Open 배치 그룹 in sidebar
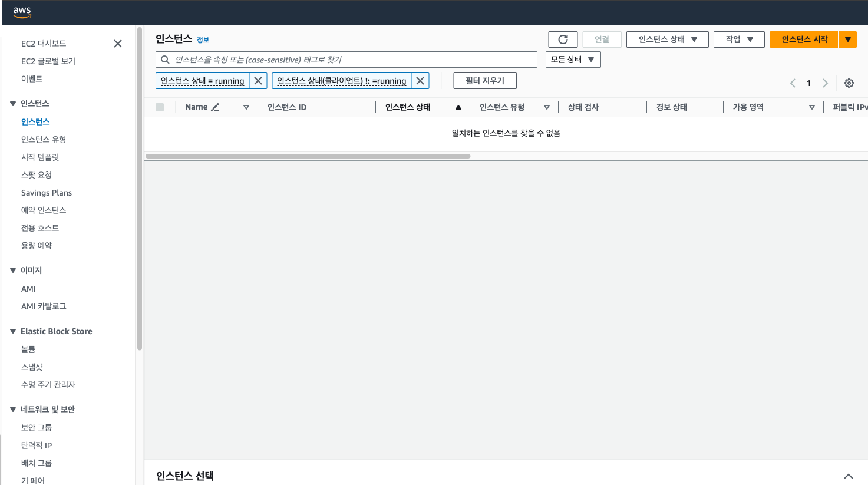868x485 pixels. point(37,463)
